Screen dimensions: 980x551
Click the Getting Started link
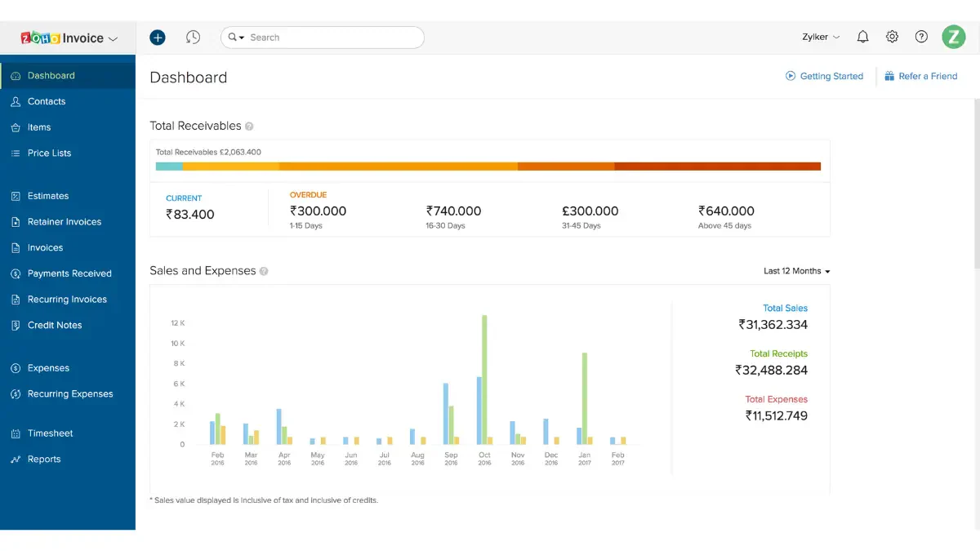tap(831, 76)
